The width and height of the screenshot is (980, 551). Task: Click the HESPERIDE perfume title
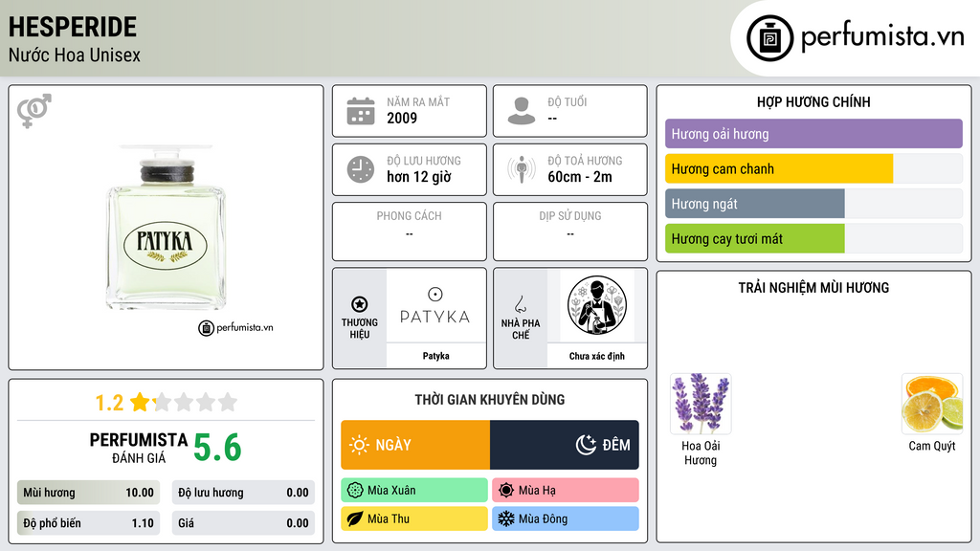pos(73,27)
